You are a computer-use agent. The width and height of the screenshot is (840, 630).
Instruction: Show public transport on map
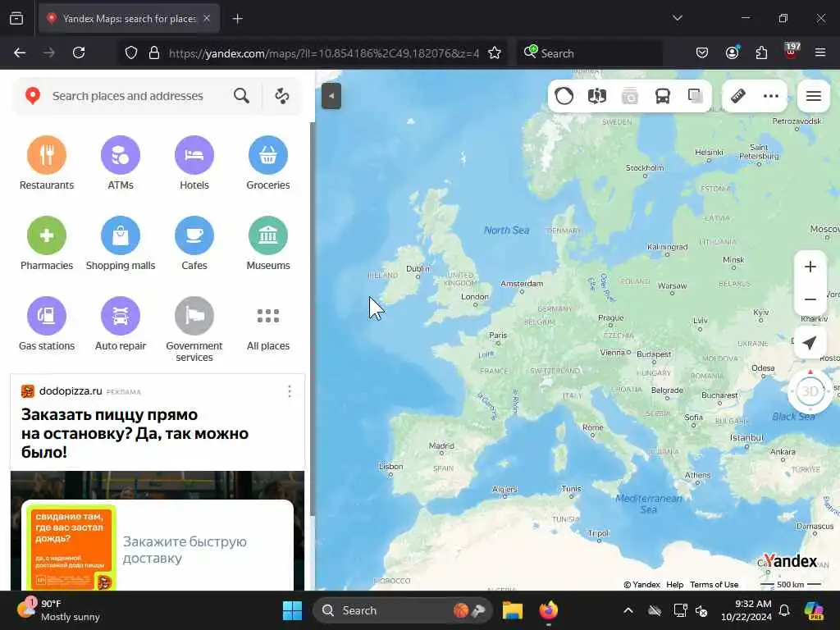point(663,97)
